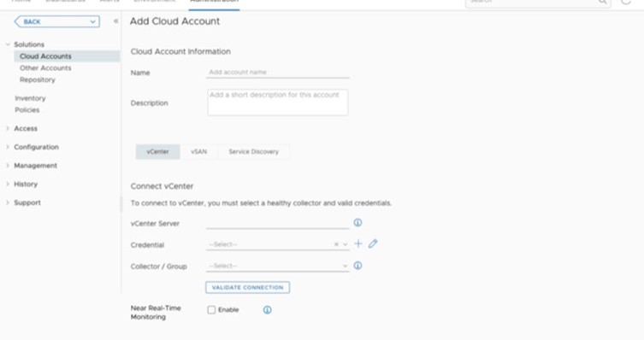Expand the Support section
644x340 pixels.
click(x=8, y=202)
